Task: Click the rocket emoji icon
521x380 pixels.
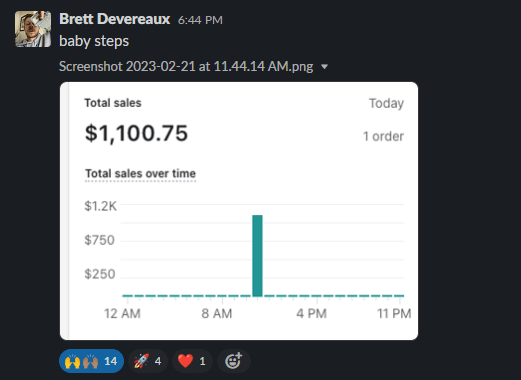Action: coord(141,361)
